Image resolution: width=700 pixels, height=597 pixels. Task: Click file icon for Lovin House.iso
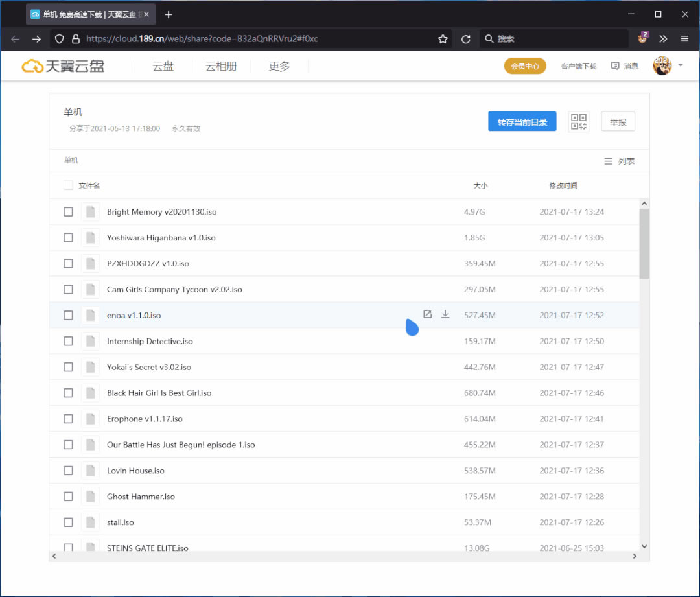(x=91, y=471)
